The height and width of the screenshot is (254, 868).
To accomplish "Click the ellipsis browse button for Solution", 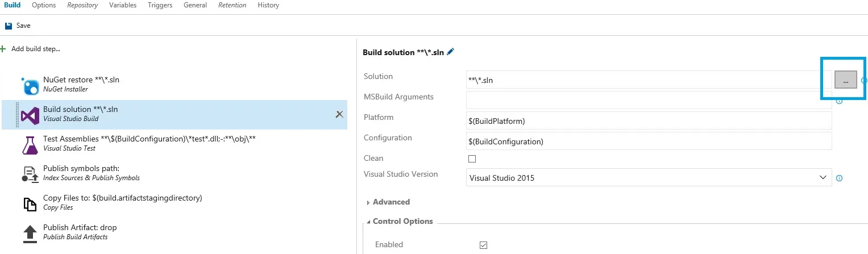I will (x=845, y=81).
